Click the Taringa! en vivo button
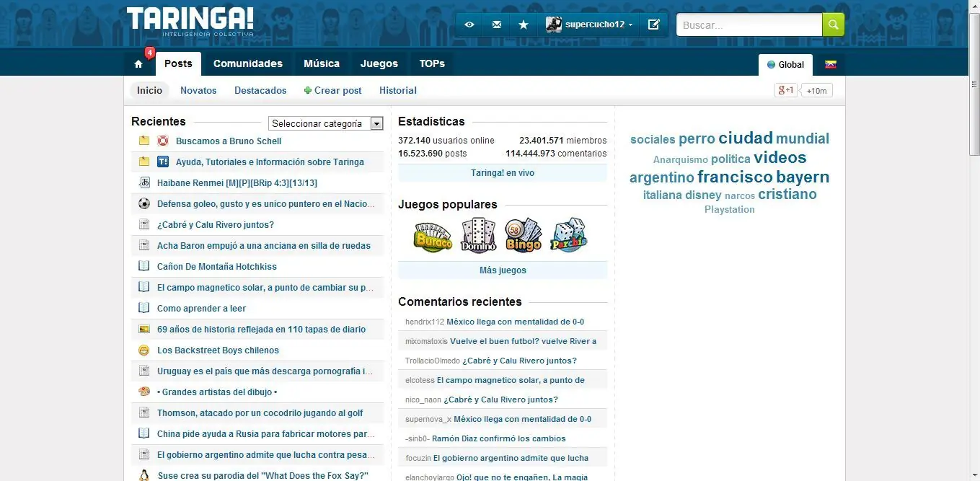 point(503,173)
